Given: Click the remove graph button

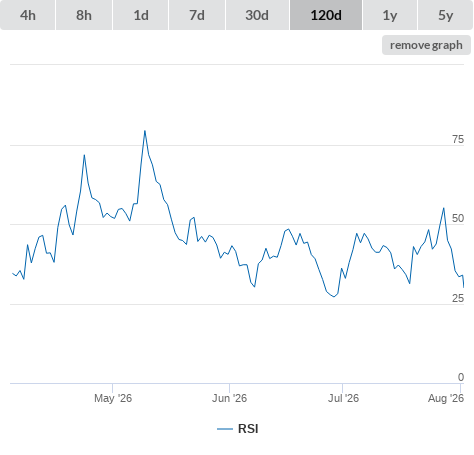Looking at the screenshot, I should coord(426,45).
